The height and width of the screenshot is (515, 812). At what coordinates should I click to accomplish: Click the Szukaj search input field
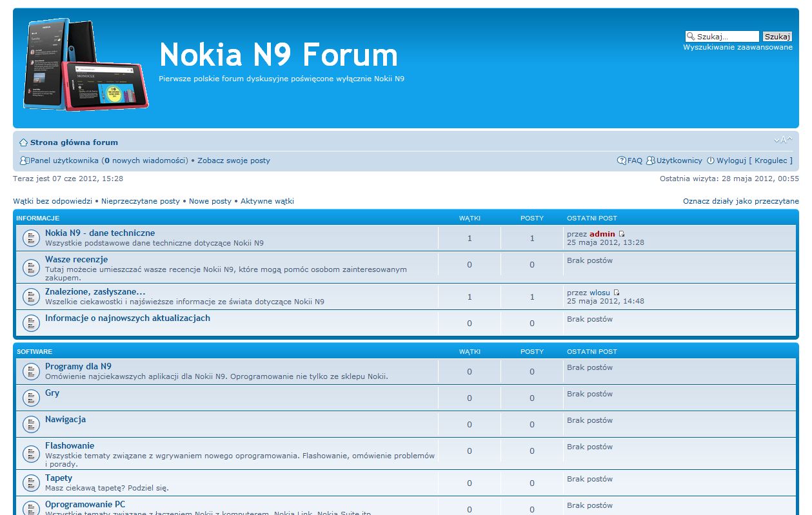tap(722, 37)
